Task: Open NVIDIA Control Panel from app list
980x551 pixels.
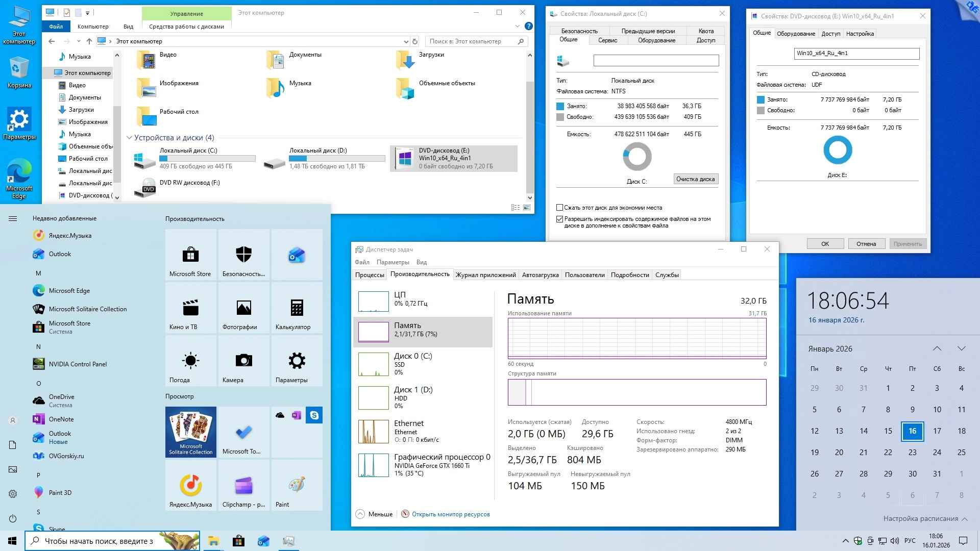Action: [x=78, y=364]
